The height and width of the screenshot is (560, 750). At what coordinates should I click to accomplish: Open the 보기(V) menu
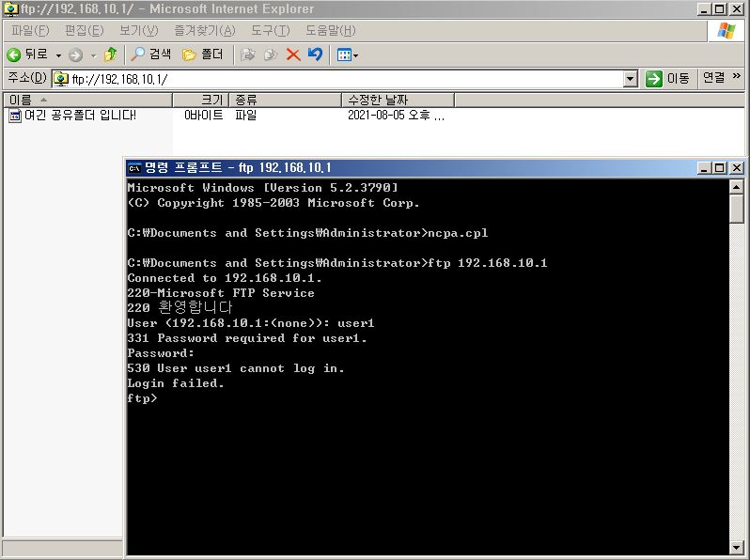pos(139,31)
